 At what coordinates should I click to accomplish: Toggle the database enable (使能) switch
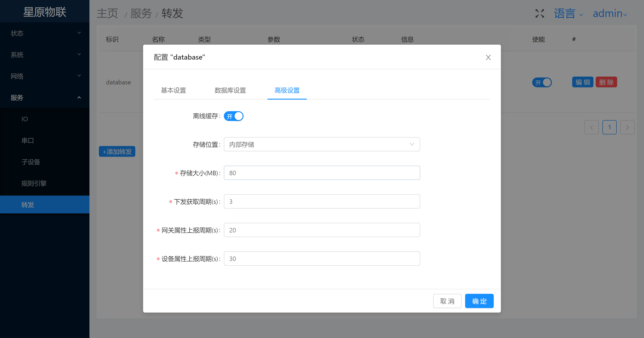(x=542, y=82)
